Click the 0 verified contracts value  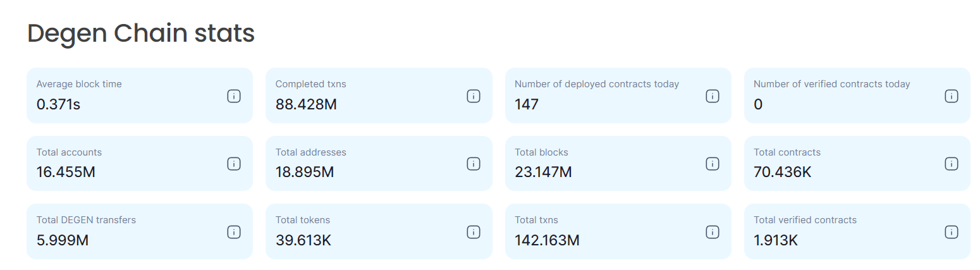pyautogui.click(x=758, y=104)
